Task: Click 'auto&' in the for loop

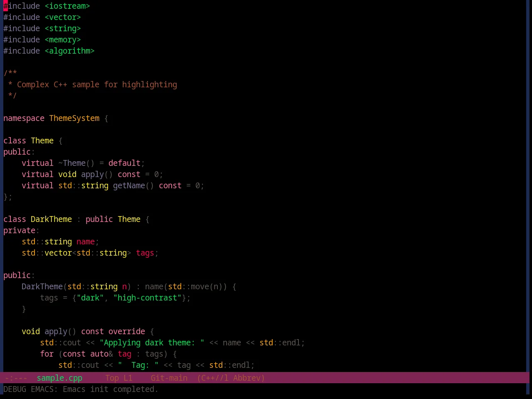Action: pos(101,354)
